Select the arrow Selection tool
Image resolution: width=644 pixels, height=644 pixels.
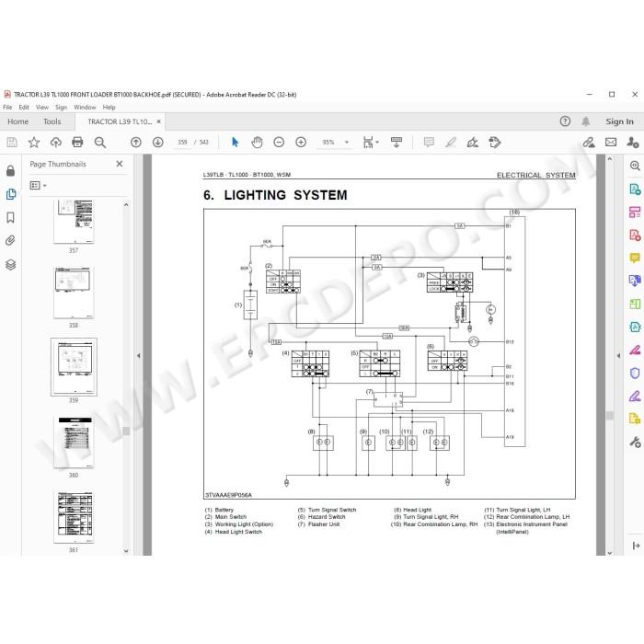tap(235, 143)
